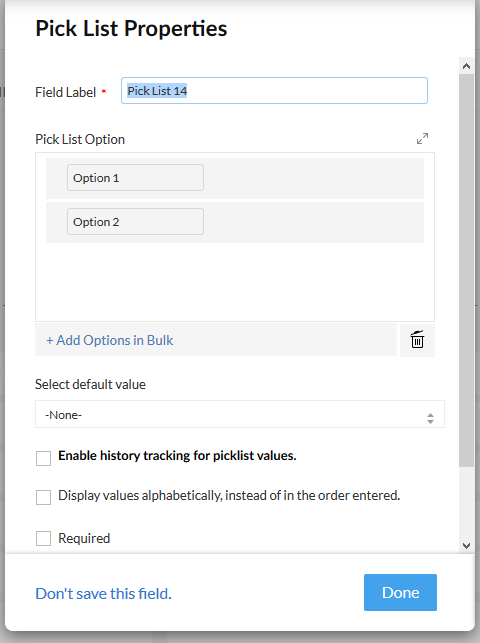This screenshot has width=480, height=643.
Task: Click the -None- dropdown stepper arrows
Action: [430, 418]
